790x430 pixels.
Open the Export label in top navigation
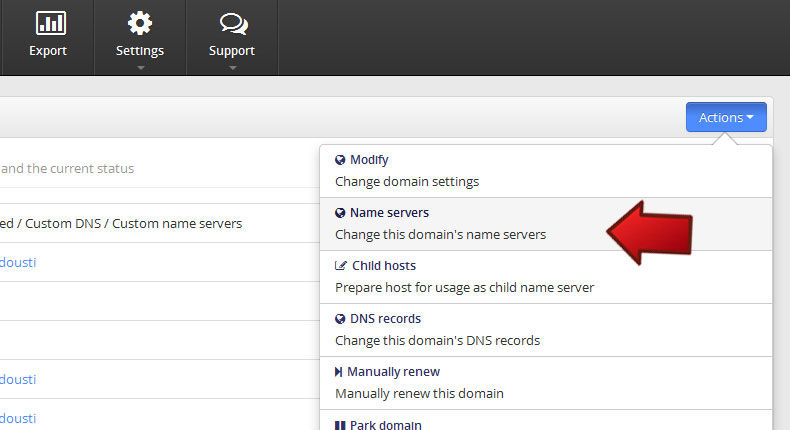click(x=48, y=51)
